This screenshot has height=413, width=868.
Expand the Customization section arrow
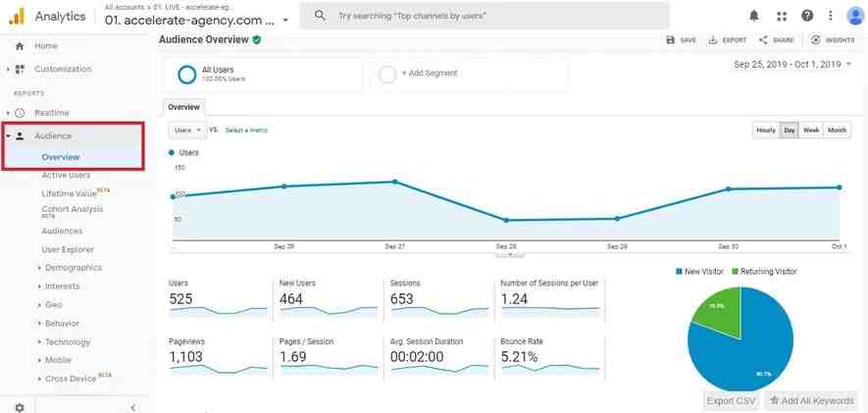pyautogui.click(x=8, y=70)
